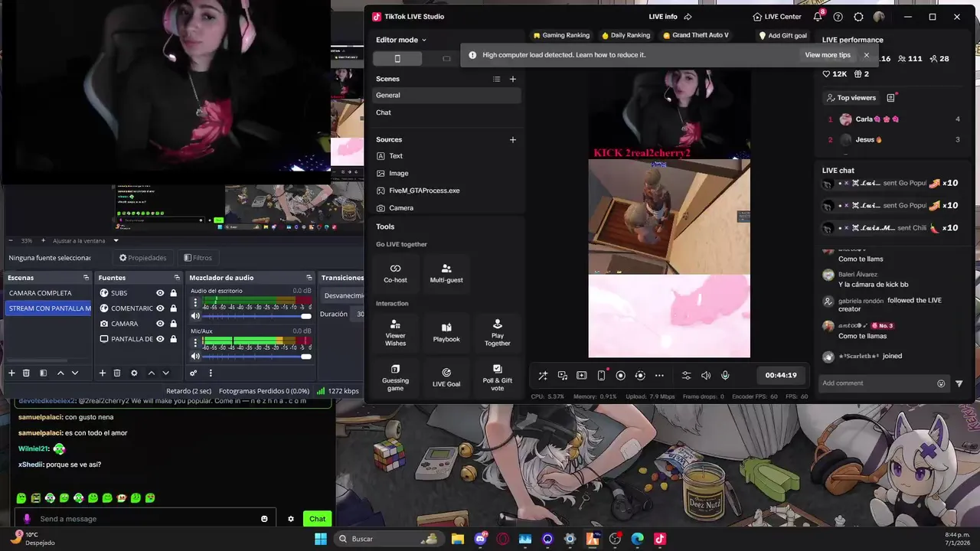Open the scenes list view icon
This screenshot has width=980, height=551.
pos(496,79)
